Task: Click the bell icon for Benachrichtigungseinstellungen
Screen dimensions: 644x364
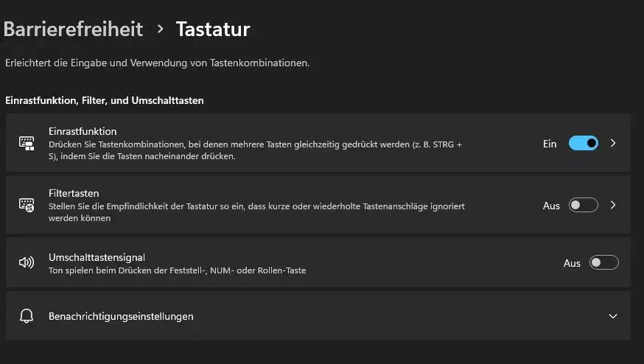Action: pyautogui.click(x=27, y=316)
